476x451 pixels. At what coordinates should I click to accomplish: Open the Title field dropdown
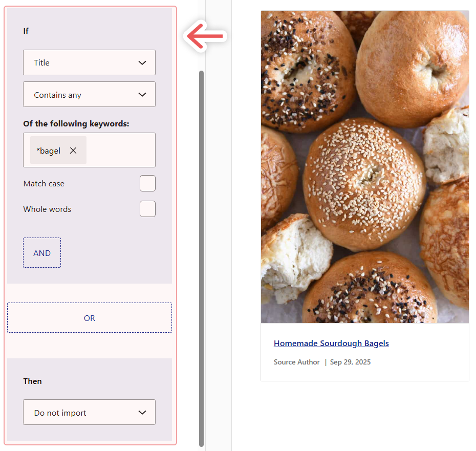tap(89, 62)
